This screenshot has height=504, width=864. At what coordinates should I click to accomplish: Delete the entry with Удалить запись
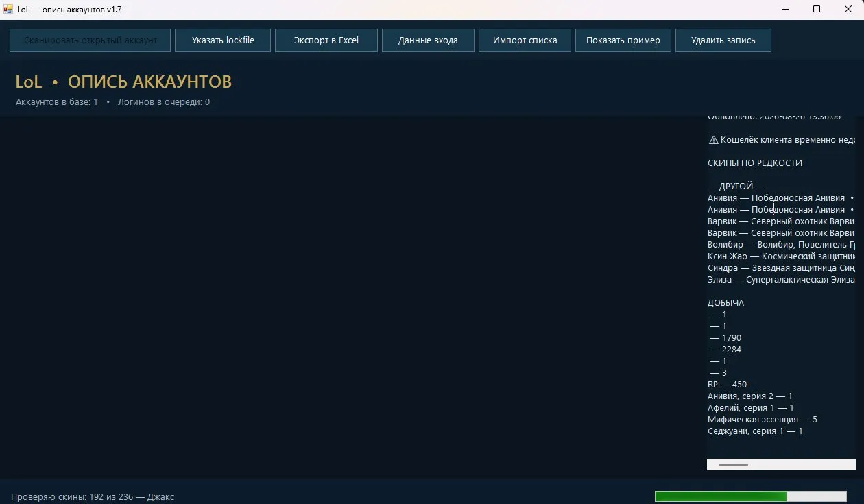723,40
